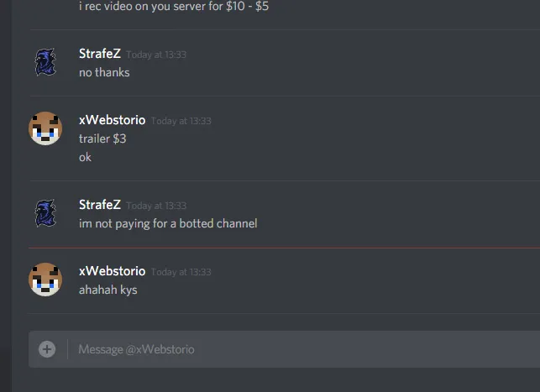Select the 'ok' message line
Image resolution: width=540 pixels, height=392 pixels.
coord(85,157)
